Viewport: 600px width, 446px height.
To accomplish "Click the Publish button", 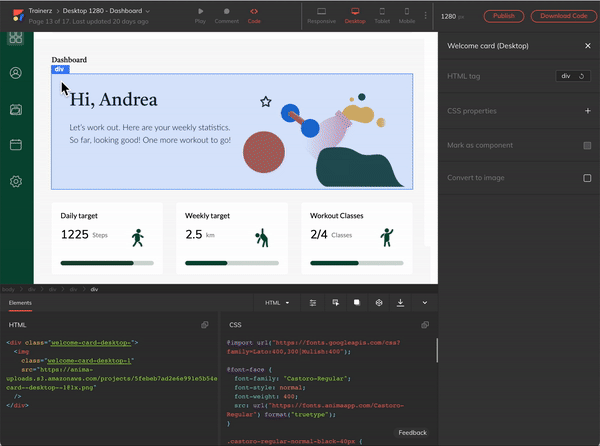I will click(x=504, y=16).
